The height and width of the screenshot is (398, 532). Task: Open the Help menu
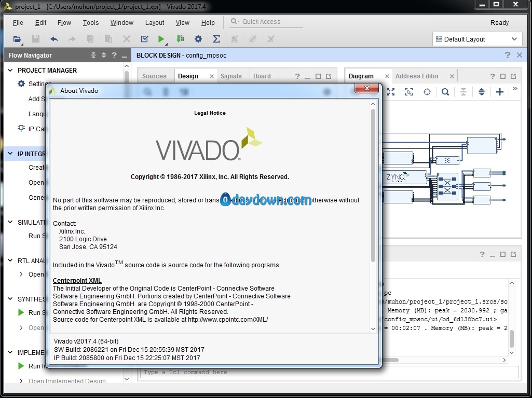[208, 22]
